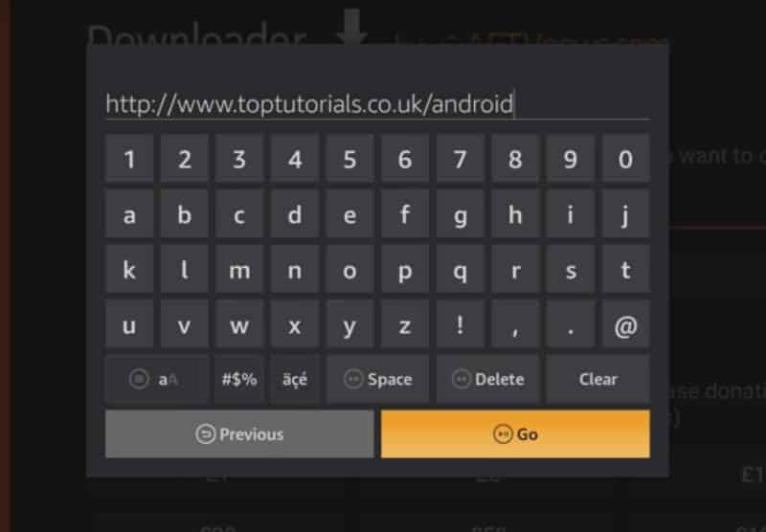Switch to the #$% symbols keyboard
The image size is (766, 532).
click(x=238, y=379)
